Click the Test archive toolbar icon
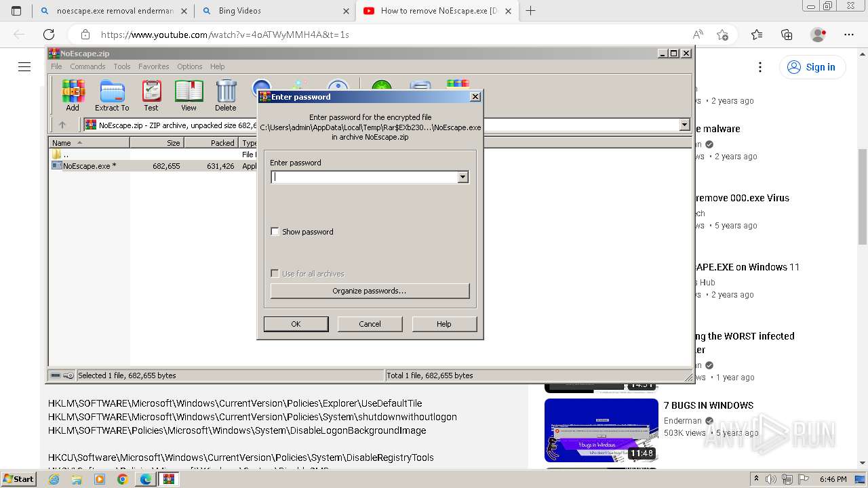868x488 pixels. coord(151,96)
